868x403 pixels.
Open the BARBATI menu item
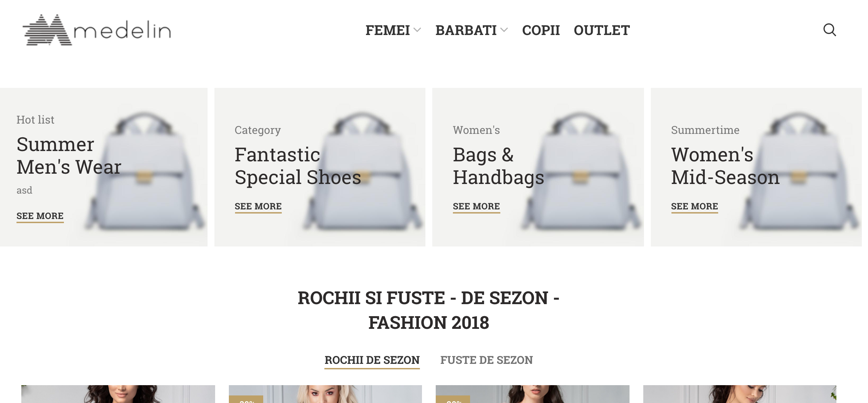click(466, 30)
